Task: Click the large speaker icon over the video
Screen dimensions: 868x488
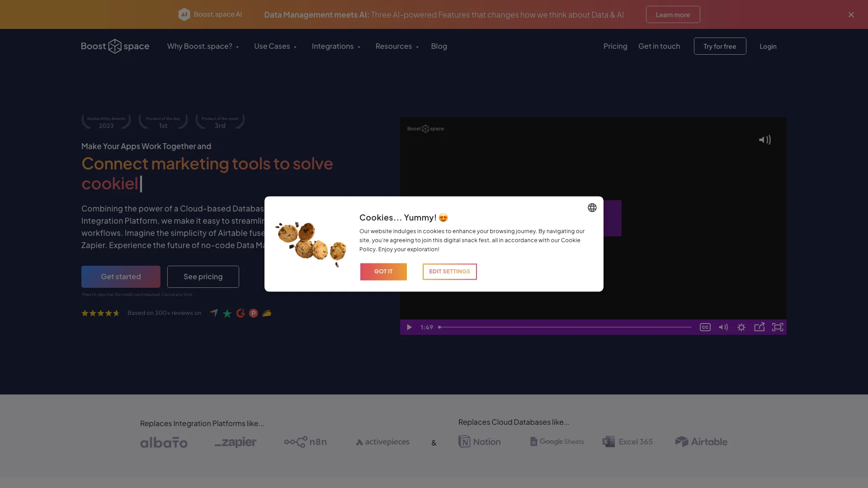Action: (x=765, y=140)
